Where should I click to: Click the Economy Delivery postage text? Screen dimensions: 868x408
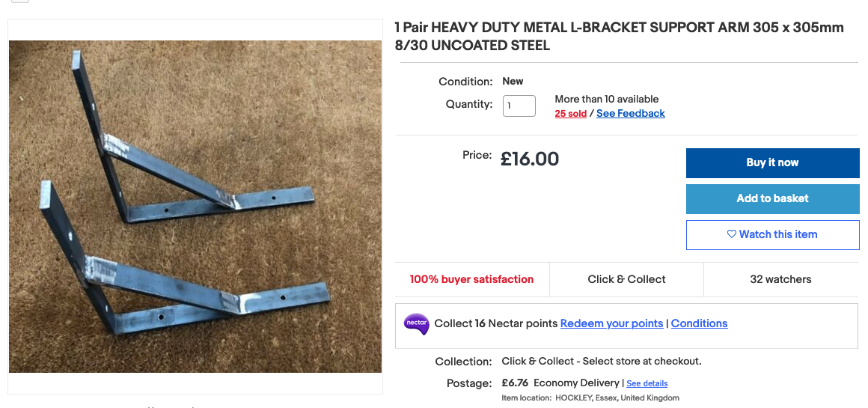pos(576,383)
